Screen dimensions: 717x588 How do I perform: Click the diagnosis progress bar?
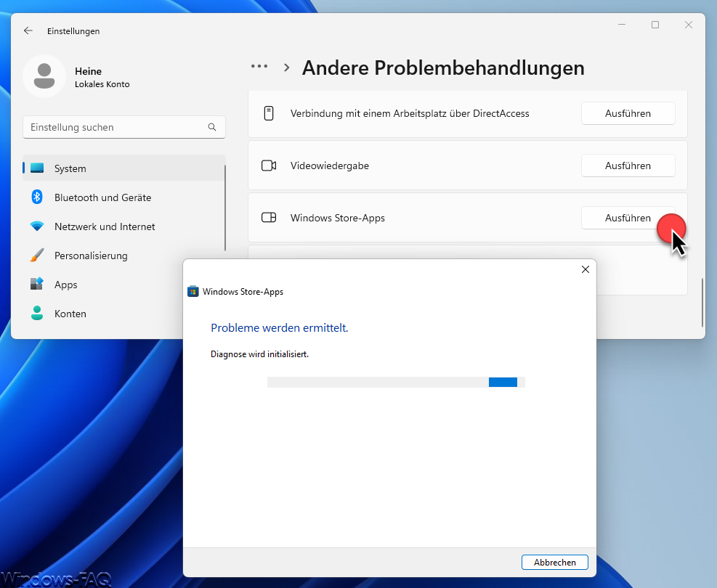[396, 382]
